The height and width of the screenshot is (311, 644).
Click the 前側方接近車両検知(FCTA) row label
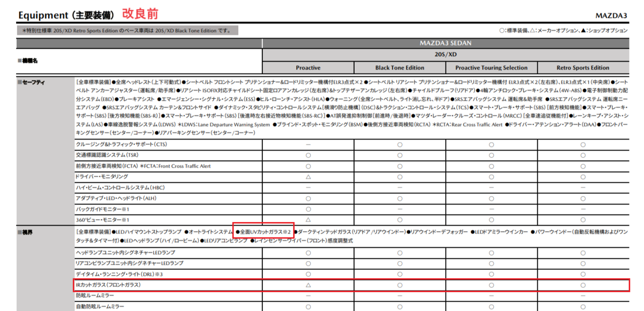[x=143, y=166]
